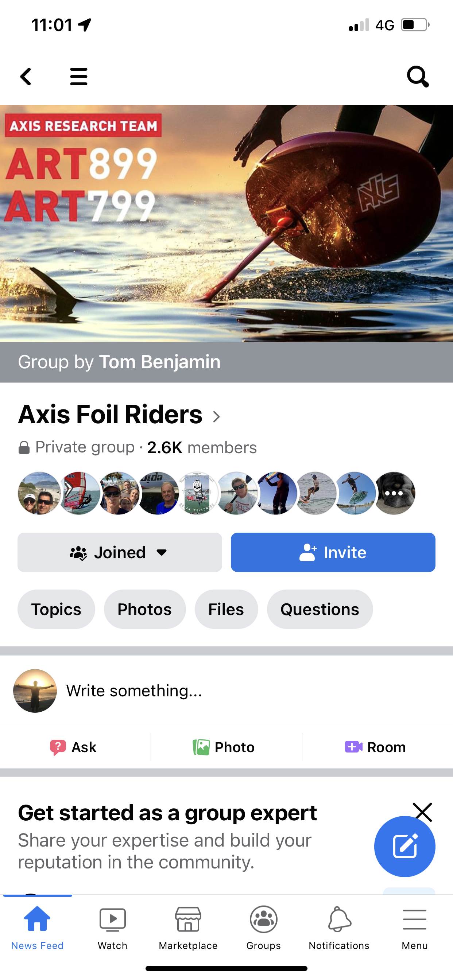
Task: Expand the Joined dropdown button
Action: pyautogui.click(x=120, y=552)
